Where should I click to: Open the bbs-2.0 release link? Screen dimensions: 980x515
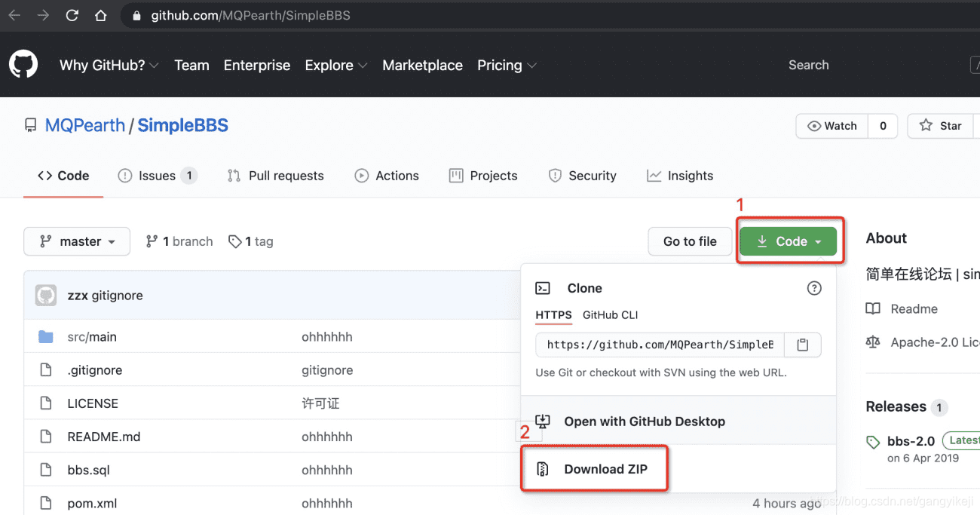(911, 441)
